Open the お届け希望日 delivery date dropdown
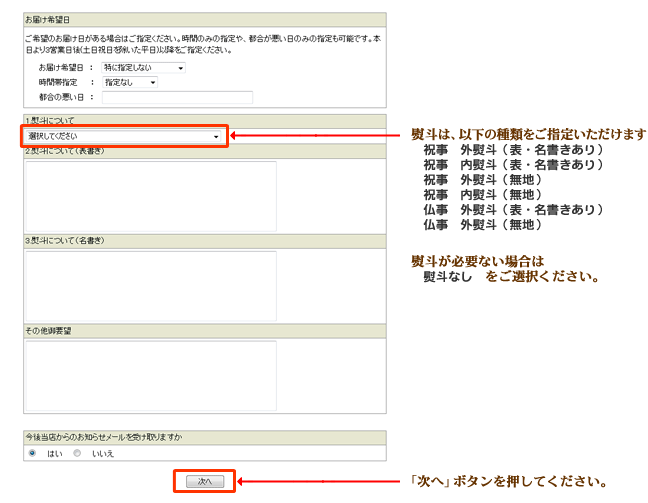 [x=143, y=68]
